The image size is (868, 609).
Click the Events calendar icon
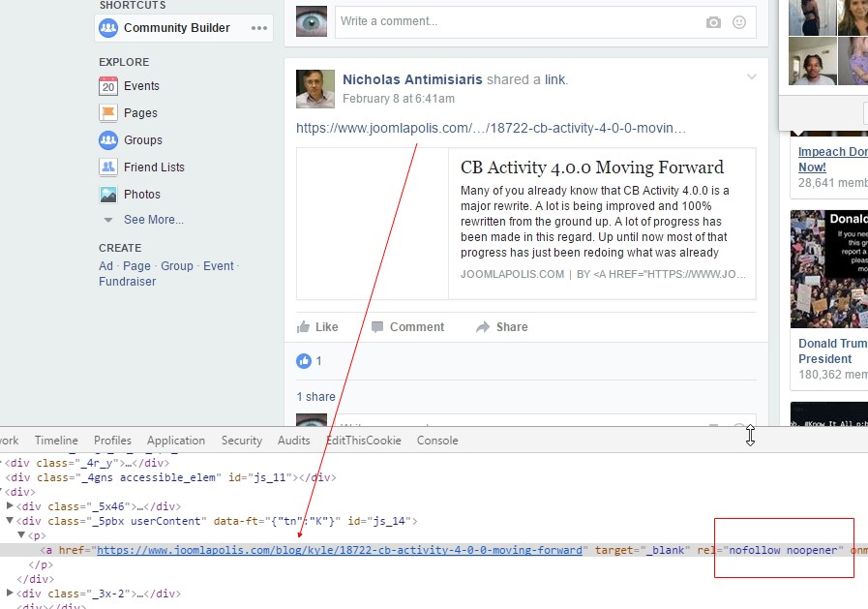coord(108,86)
